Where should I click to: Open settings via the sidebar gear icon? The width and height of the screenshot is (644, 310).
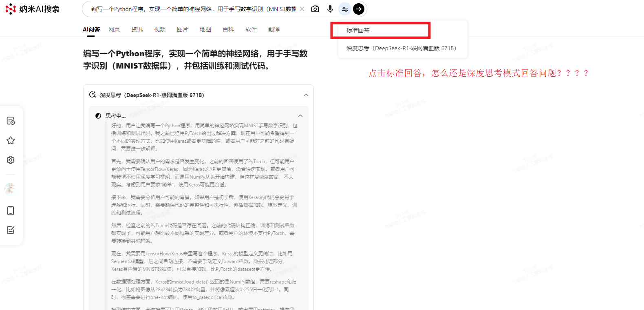tap(11, 160)
